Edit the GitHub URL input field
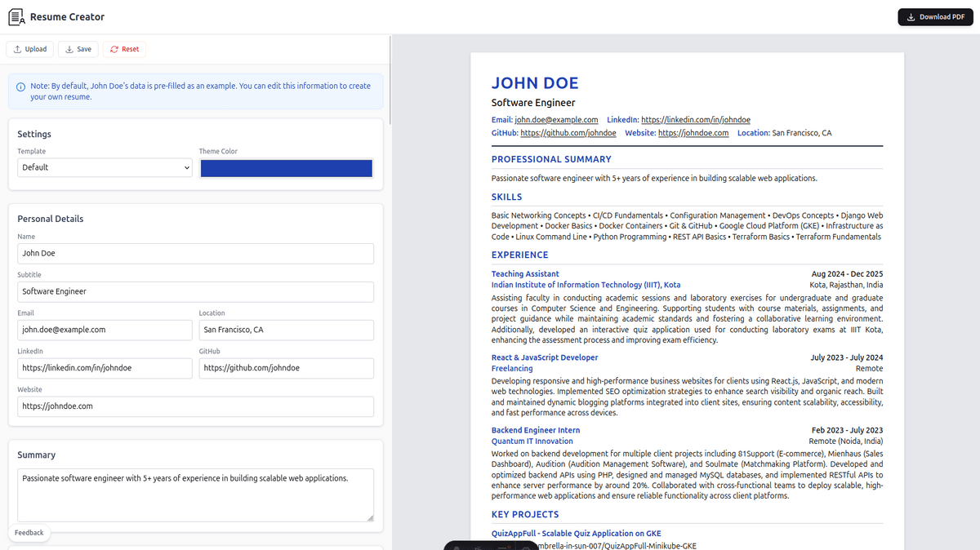The image size is (980, 550). click(286, 368)
